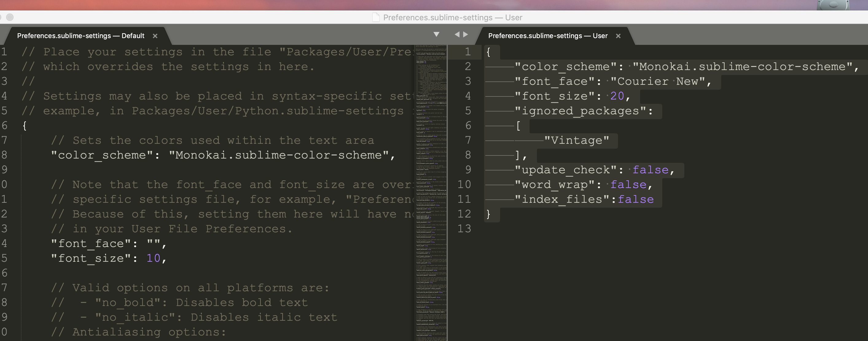The image size is (868, 341).
Task: Click the previous-file navigation arrow
Action: coord(457,34)
